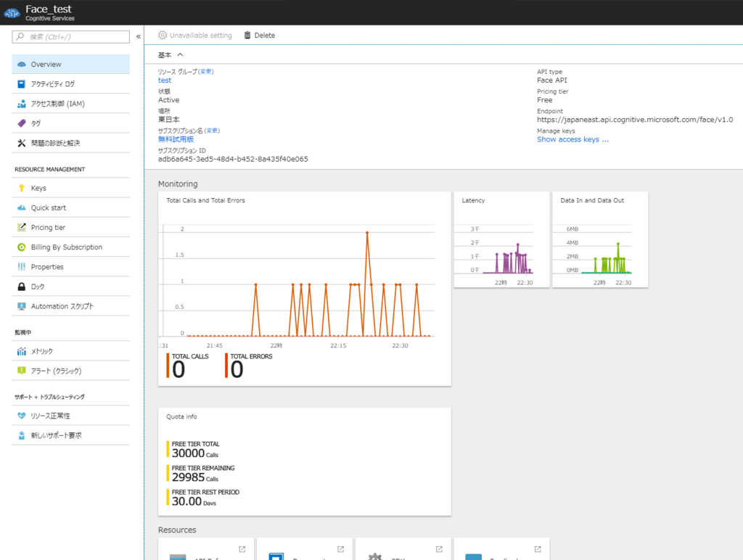Open the ロック menu item
This screenshot has height=560, width=743.
point(70,287)
